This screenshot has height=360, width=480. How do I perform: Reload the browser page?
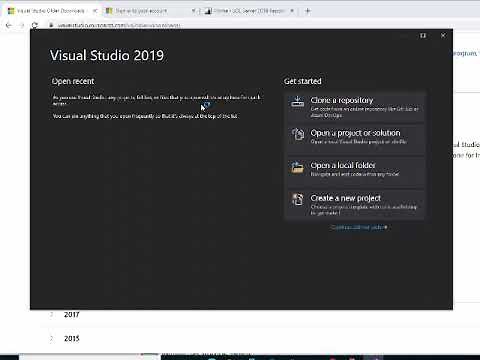pos(35,25)
